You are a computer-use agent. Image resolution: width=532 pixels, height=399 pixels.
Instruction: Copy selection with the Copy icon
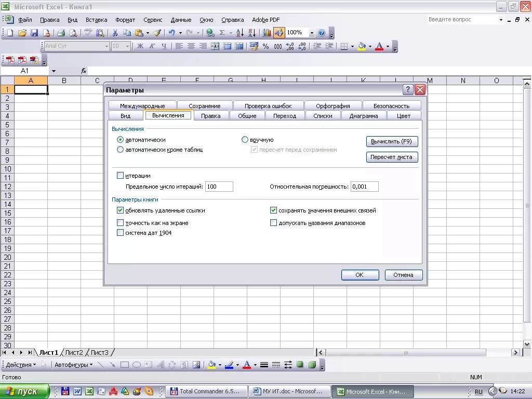tap(127, 33)
